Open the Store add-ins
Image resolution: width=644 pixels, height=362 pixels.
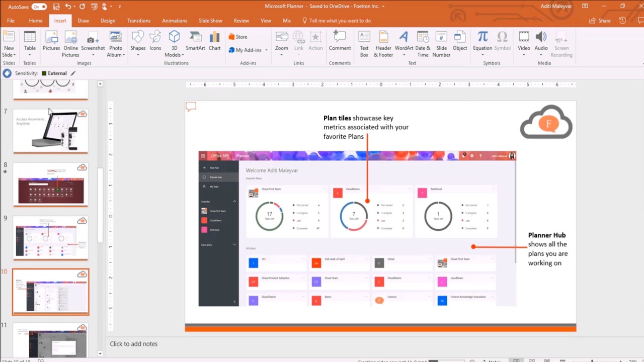[x=237, y=37]
